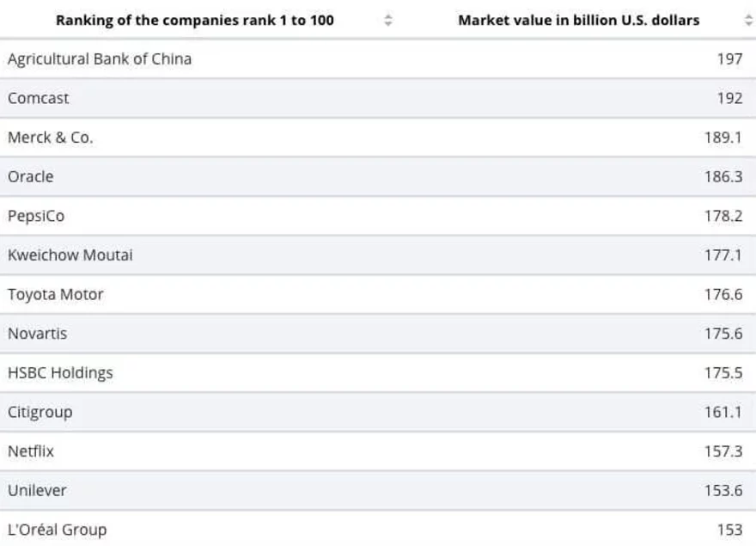Viewport: 756px width, 546px height.
Task: Click the L'Oréal Group entry
Action: pyautogui.click(x=58, y=530)
